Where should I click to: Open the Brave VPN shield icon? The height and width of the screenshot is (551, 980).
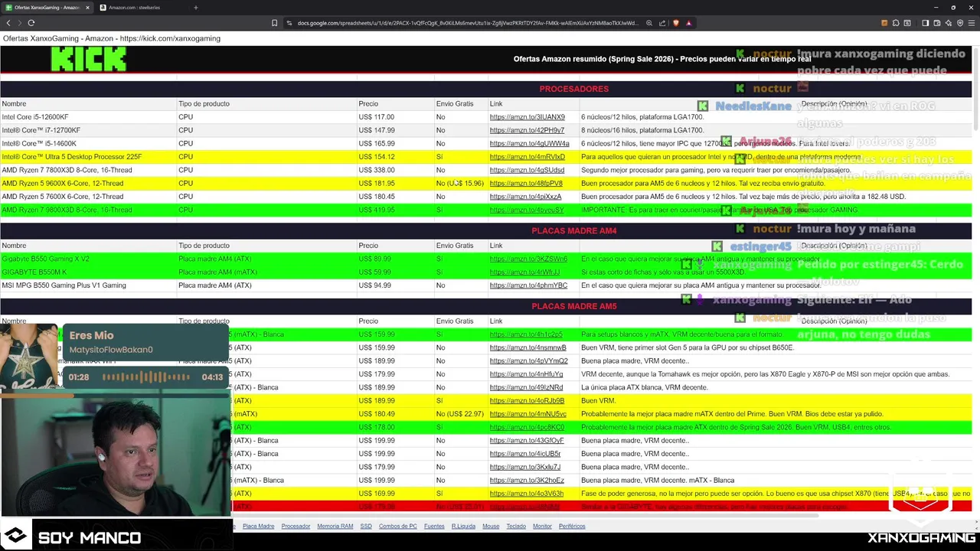(960, 23)
